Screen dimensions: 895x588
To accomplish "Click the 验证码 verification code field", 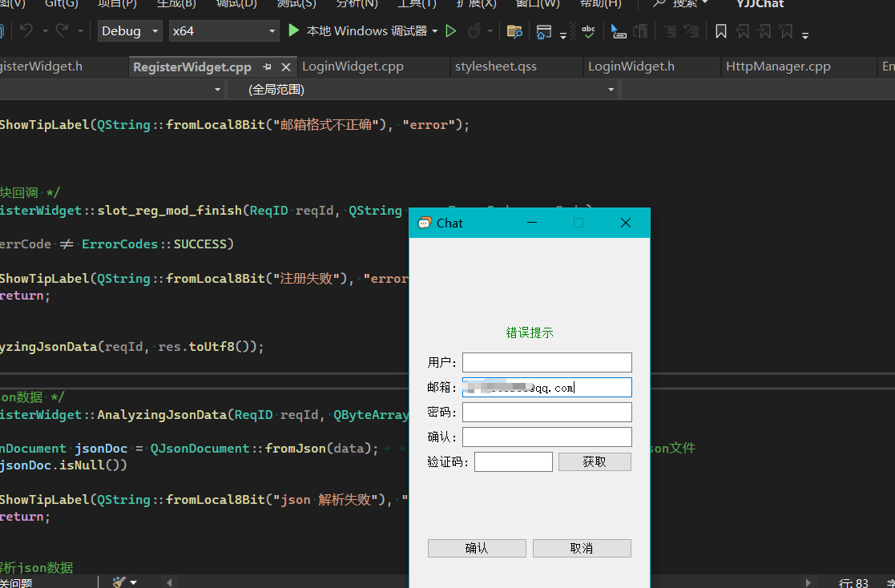I will (x=513, y=462).
